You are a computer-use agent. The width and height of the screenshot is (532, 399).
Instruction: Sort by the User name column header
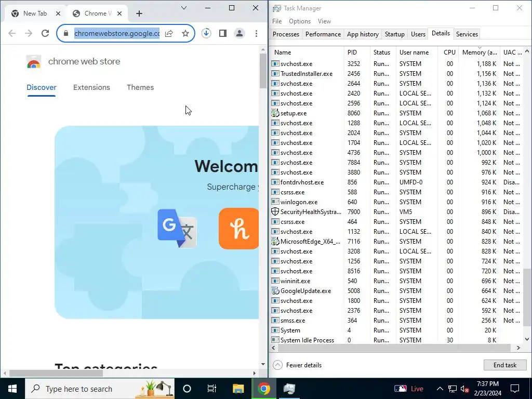point(417,52)
